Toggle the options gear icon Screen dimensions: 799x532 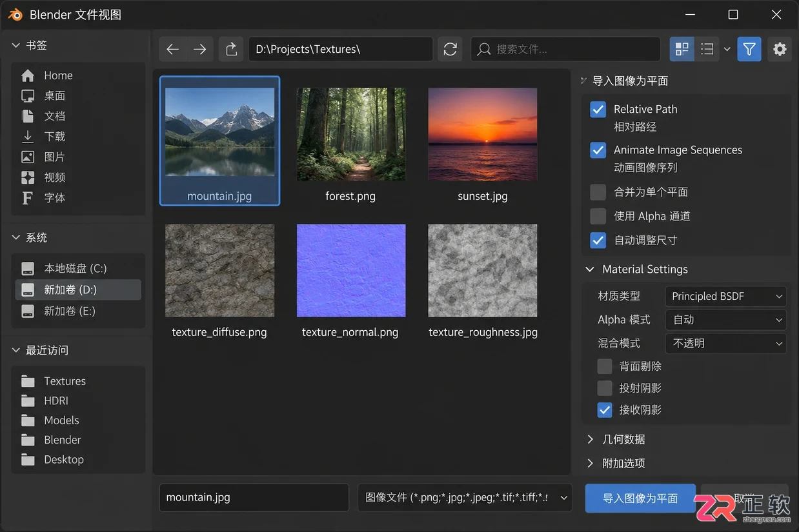pos(780,49)
